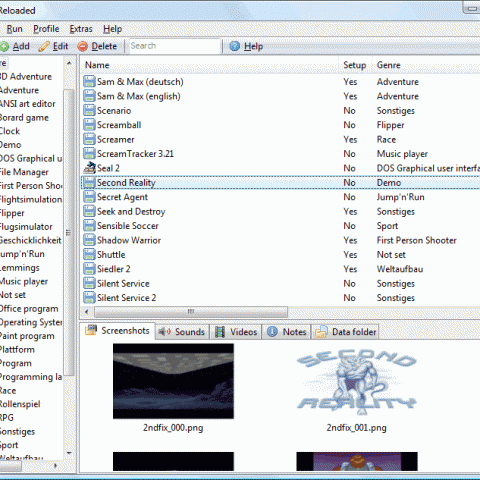Switch to the Notes tab
Image resolution: width=480 pixels, height=480 pixels.
(287, 332)
